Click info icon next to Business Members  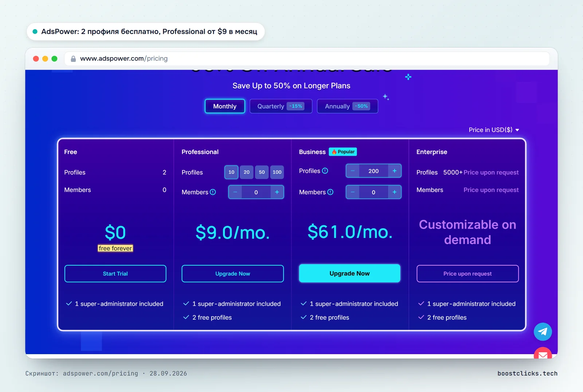pyautogui.click(x=330, y=192)
